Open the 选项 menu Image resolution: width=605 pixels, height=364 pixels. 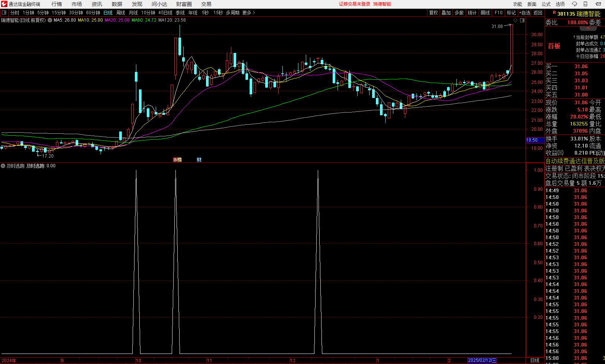click(x=560, y=4)
